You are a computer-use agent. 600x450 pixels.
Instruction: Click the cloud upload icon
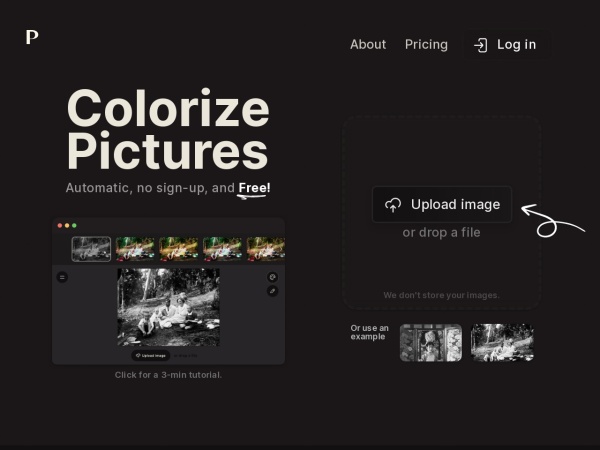393,205
